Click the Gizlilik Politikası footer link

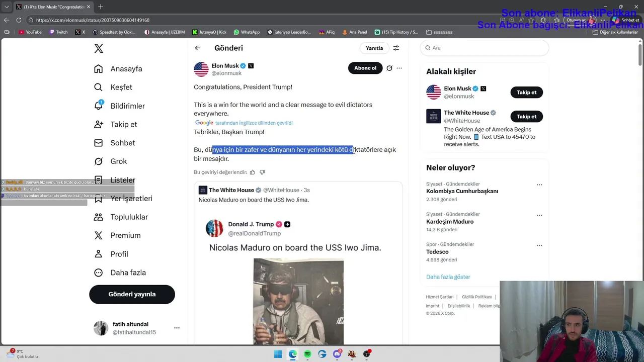click(x=476, y=297)
